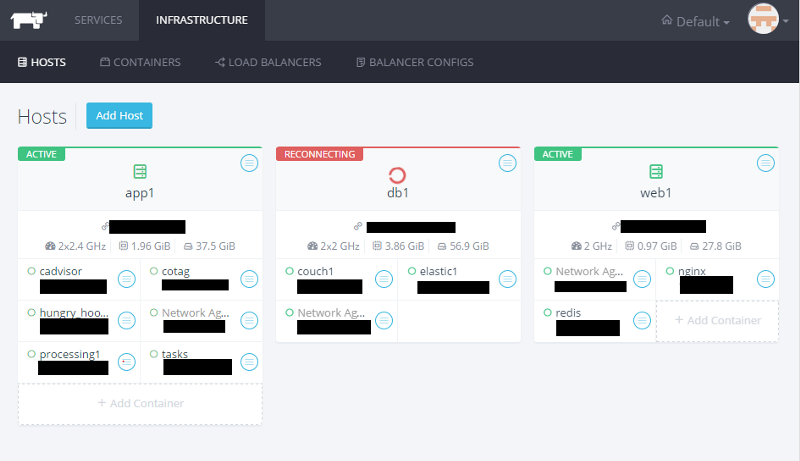Open the app1 host actions menu icon
800x461 pixels.
pos(249,162)
